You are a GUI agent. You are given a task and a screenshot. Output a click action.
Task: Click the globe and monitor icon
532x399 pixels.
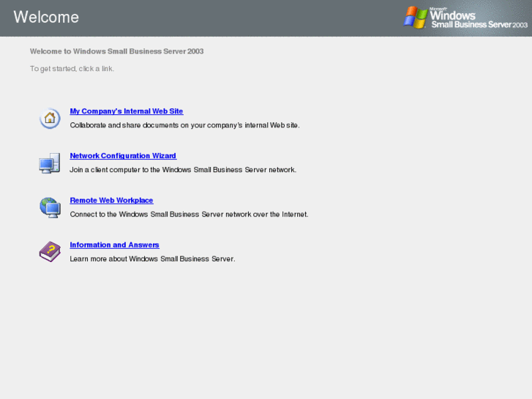50,207
